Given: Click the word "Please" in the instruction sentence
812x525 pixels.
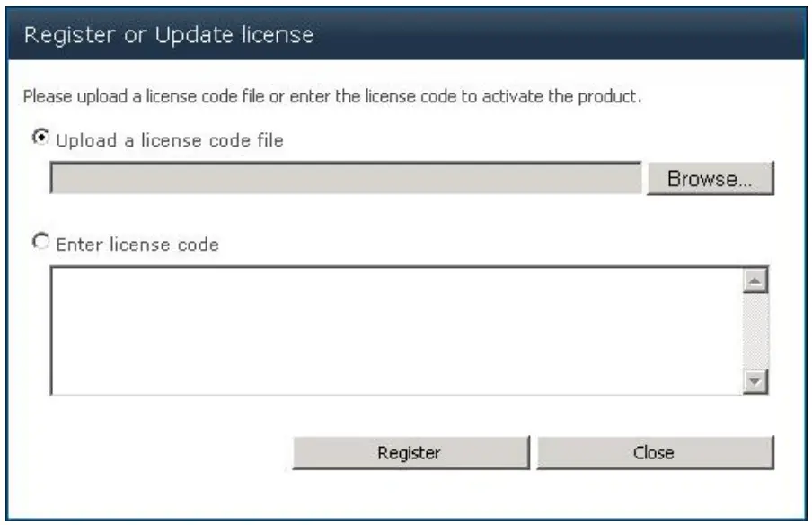Looking at the screenshot, I should click(41, 96).
